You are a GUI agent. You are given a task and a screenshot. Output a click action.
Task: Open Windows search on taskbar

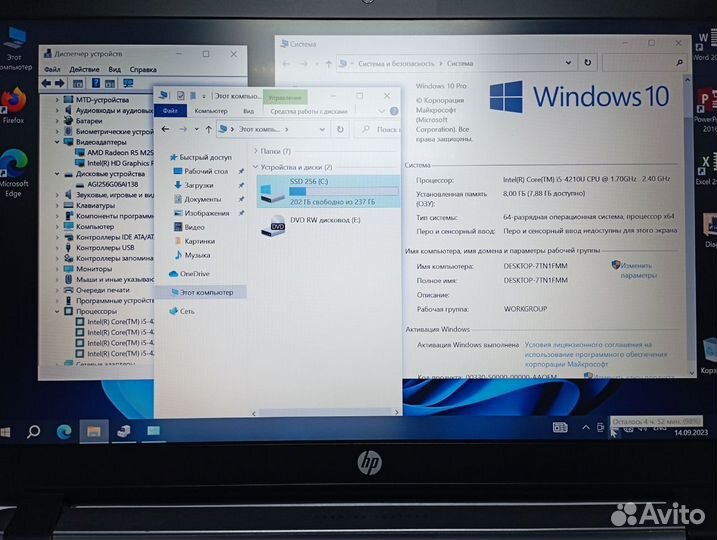click(x=33, y=431)
